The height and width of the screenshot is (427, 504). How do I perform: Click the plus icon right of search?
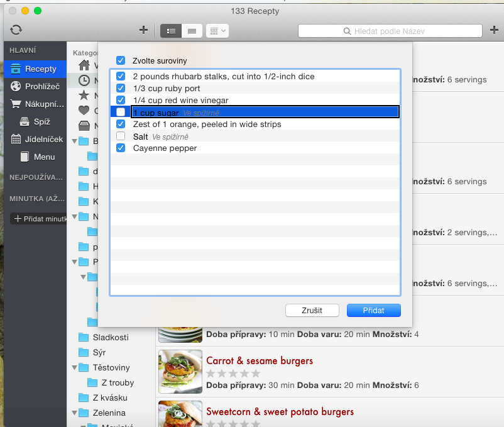click(x=494, y=30)
